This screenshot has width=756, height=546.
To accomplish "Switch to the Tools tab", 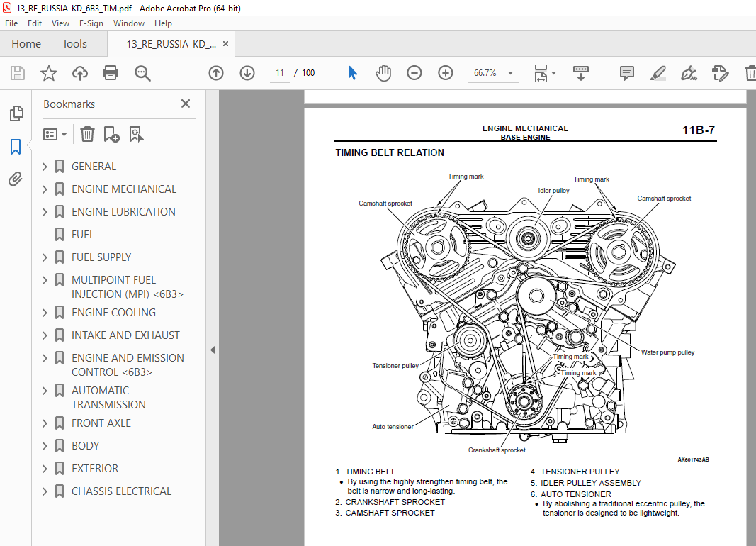I will pyautogui.click(x=74, y=44).
